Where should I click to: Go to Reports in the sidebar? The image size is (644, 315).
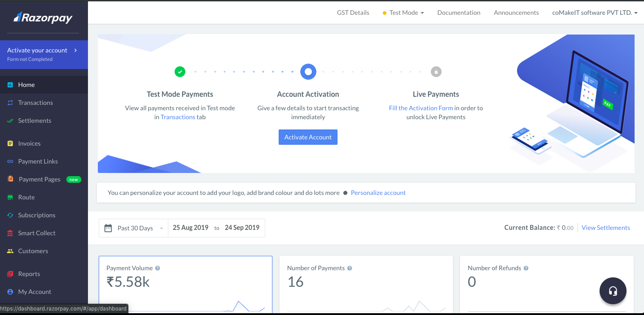tap(29, 274)
